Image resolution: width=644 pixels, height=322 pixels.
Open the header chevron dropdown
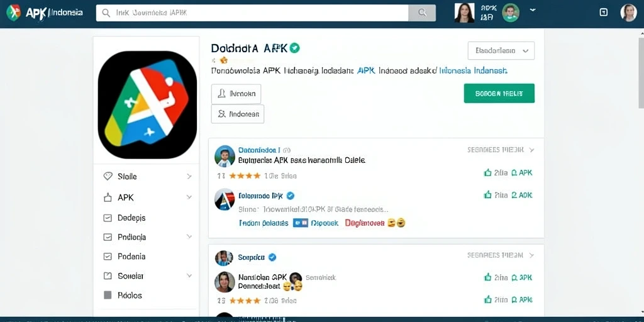(533, 9)
